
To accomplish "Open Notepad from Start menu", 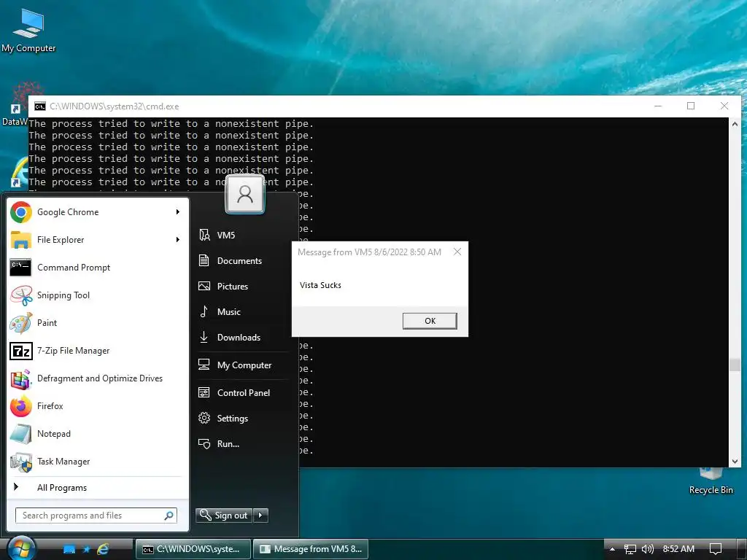I will 98,433.
